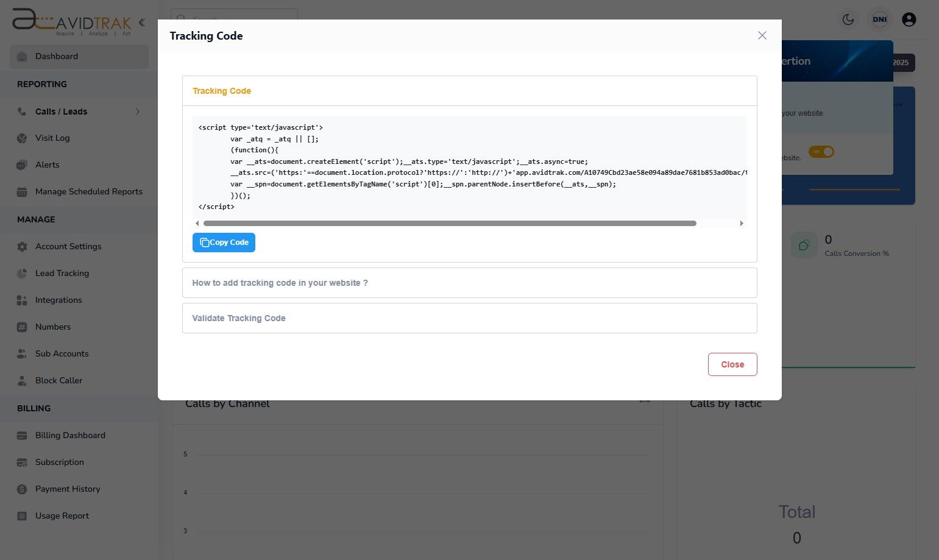
Task: Expand 'How to add tracking code' section
Action: (x=469, y=283)
